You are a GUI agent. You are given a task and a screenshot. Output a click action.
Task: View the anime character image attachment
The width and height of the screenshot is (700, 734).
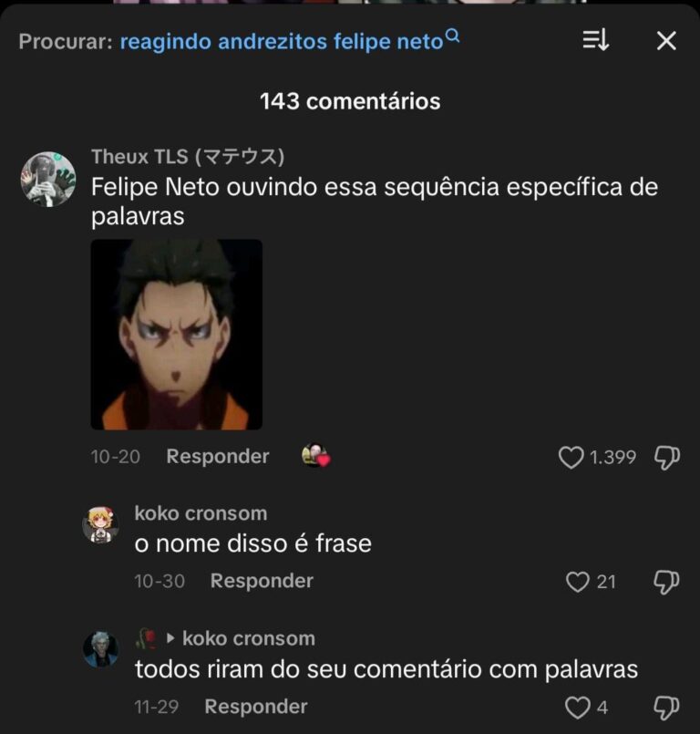(177, 335)
